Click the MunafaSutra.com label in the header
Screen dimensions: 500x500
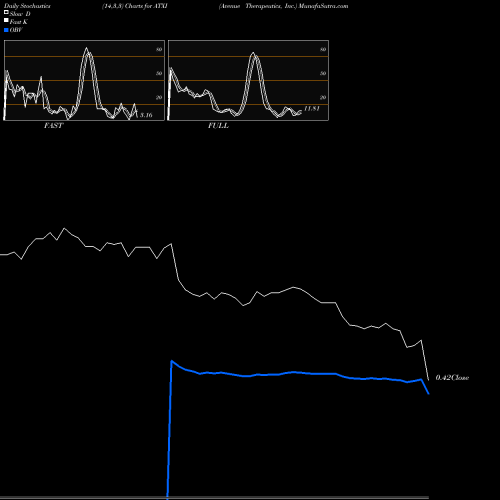pos(323,6)
